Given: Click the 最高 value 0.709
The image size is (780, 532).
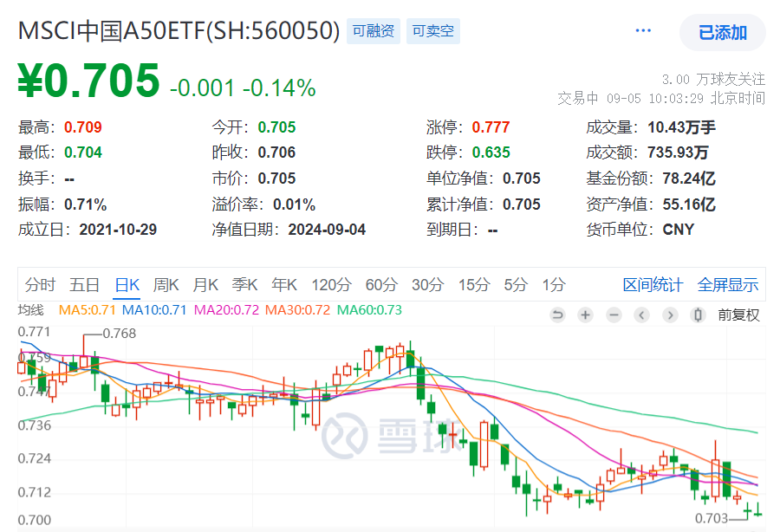Looking at the screenshot, I should (83, 127).
